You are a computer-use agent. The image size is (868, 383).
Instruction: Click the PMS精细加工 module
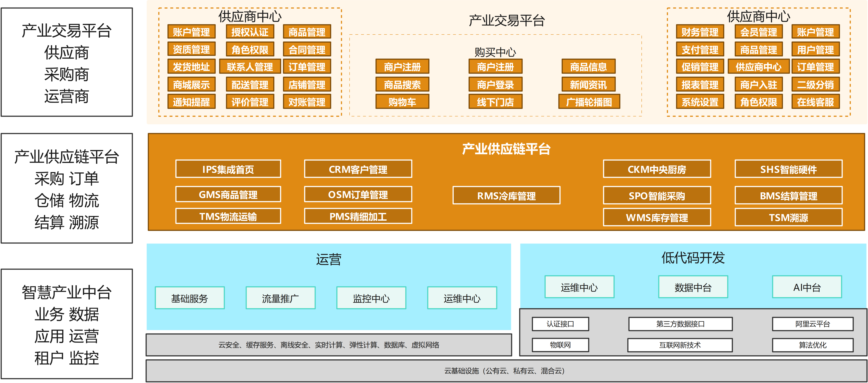coord(358,216)
